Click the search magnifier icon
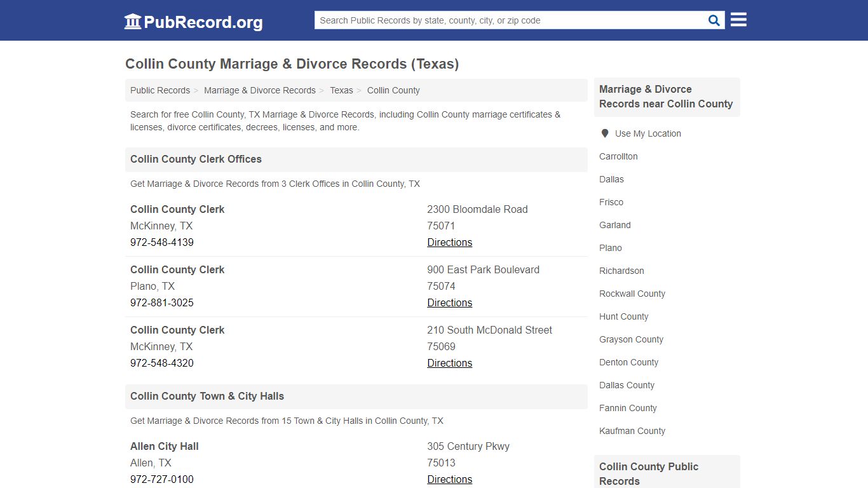This screenshot has width=868, height=488. click(x=714, y=20)
